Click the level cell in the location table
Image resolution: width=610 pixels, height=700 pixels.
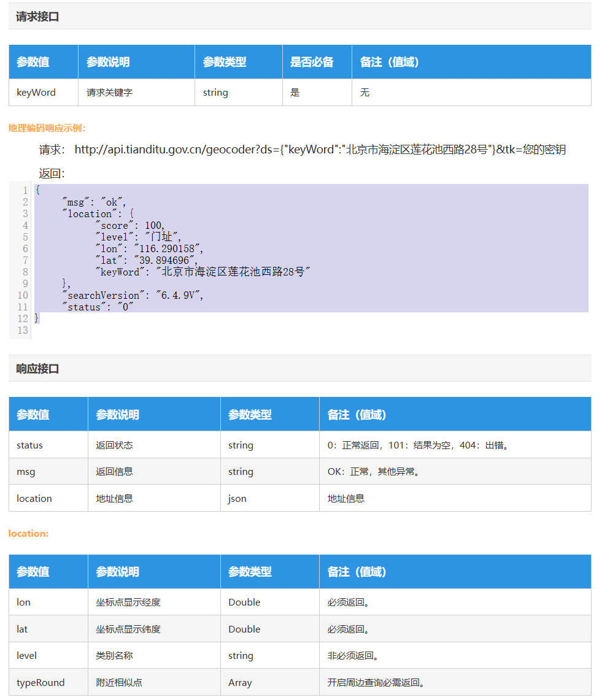coord(48,656)
